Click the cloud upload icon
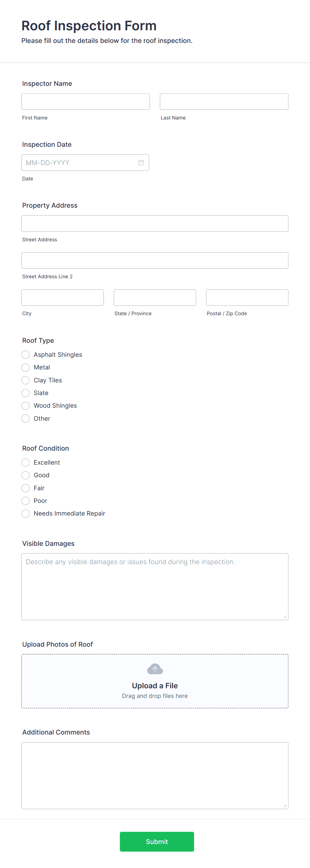310x868 pixels. [155, 669]
